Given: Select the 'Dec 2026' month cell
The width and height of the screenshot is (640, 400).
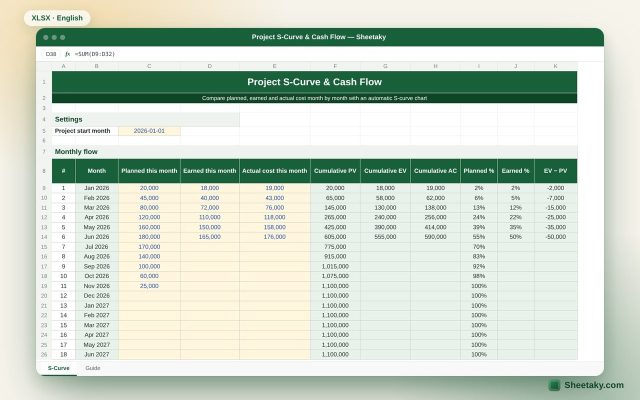Looking at the screenshot, I should tap(97, 296).
